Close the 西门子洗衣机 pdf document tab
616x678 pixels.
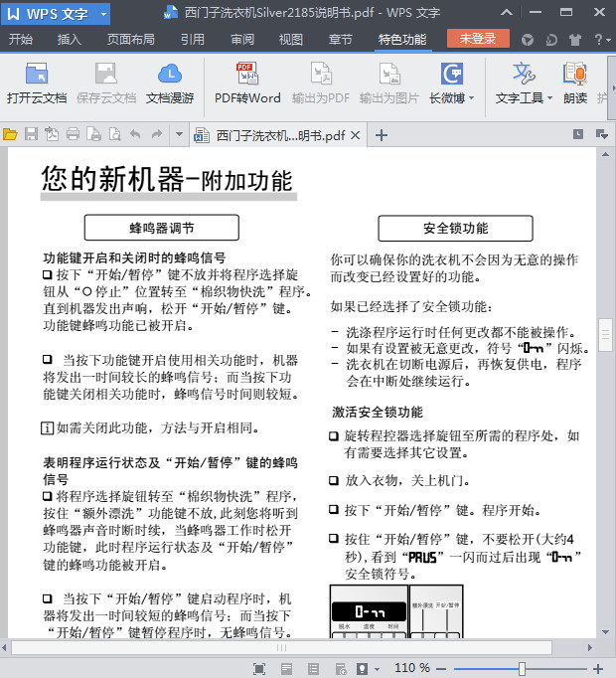click(x=355, y=136)
